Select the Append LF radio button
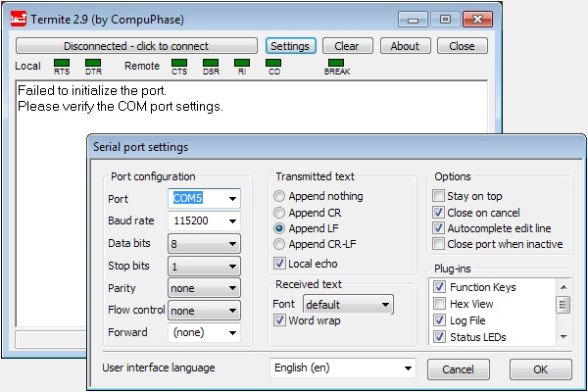588x392 pixels. coord(279,228)
